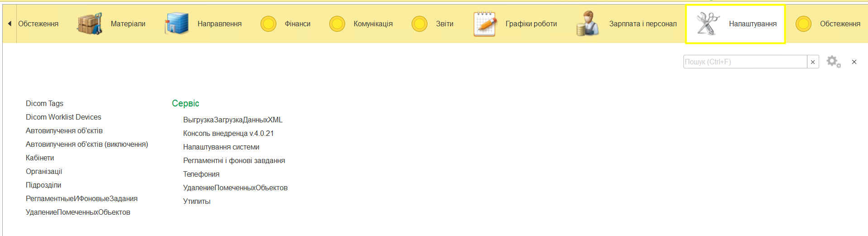Open the Телефония service item
Viewport: 868px width, 236px height.
pyautogui.click(x=201, y=174)
